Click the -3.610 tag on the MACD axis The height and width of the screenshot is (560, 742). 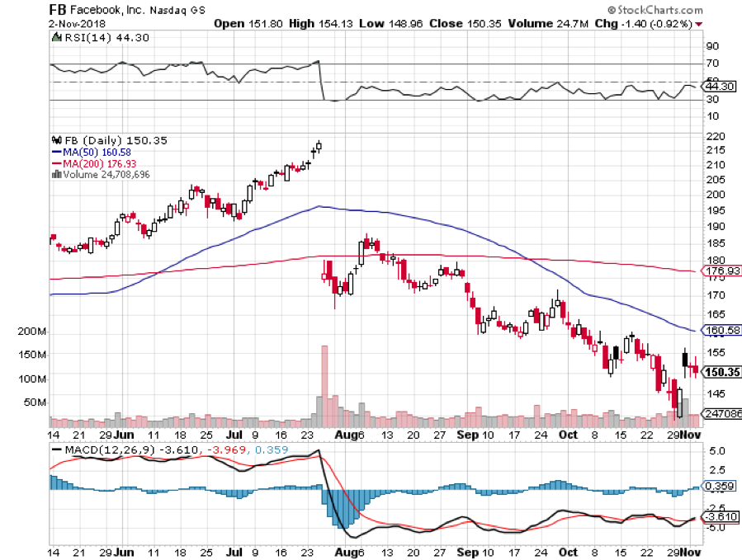(x=721, y=516)
